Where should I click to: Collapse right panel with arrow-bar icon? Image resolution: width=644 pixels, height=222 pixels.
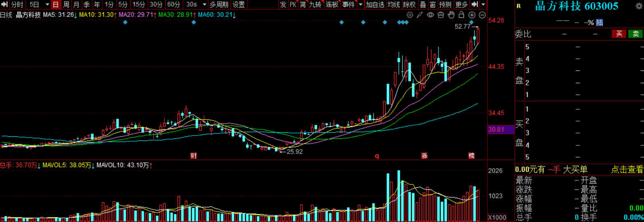pos(475,5)
